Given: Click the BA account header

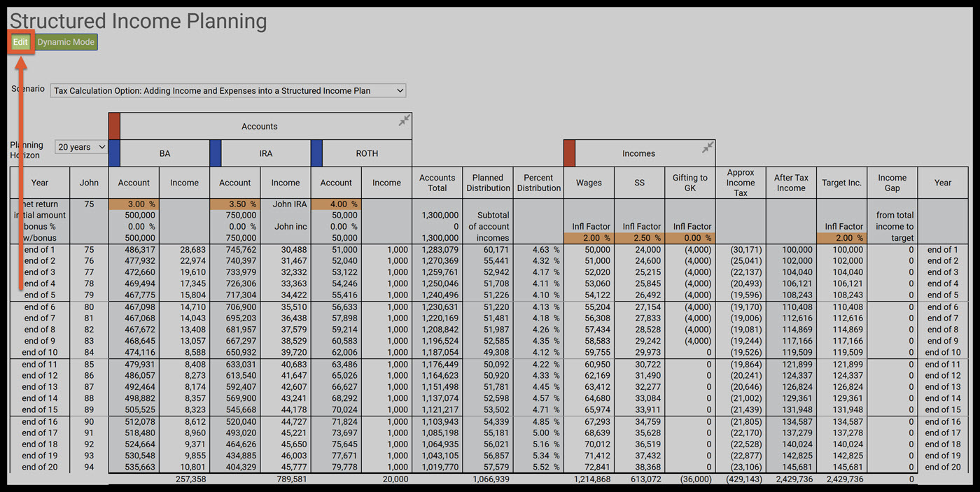Looking at the screenshot, I should 165,153.
